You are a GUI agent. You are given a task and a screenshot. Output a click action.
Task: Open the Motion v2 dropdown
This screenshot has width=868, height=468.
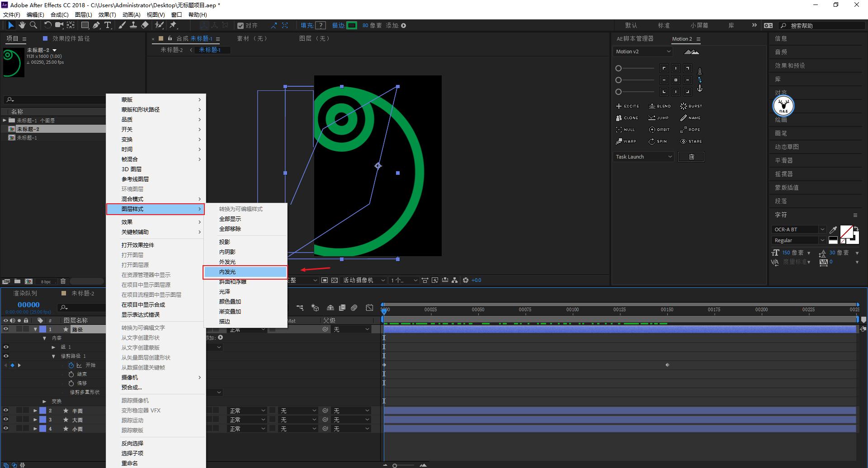pyautogui.click(x=643, y=51)
